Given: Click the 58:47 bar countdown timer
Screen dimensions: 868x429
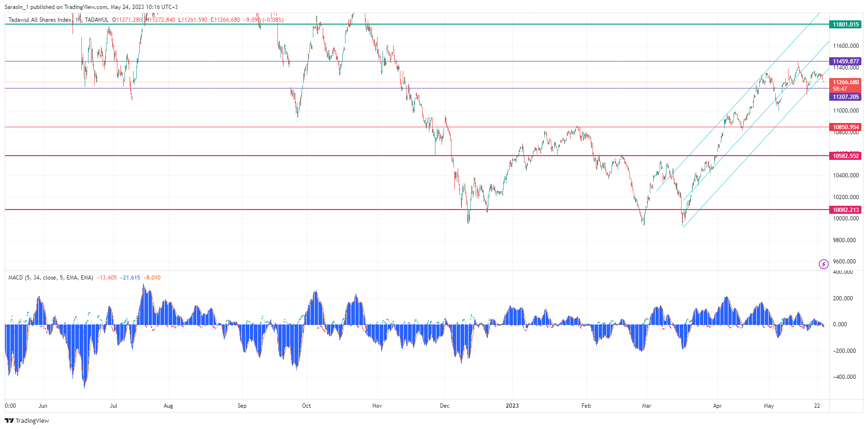Looking at the screenshot, I should tap(840, 89).
